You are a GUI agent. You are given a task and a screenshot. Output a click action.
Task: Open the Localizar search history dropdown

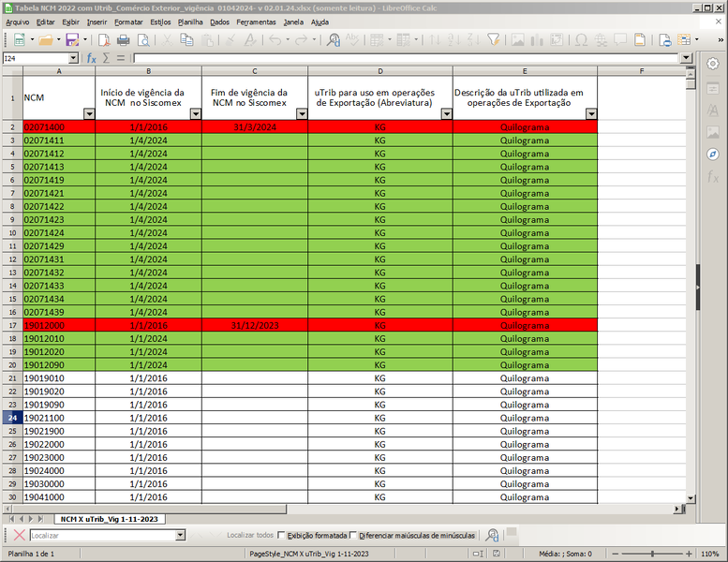(181, 536)
